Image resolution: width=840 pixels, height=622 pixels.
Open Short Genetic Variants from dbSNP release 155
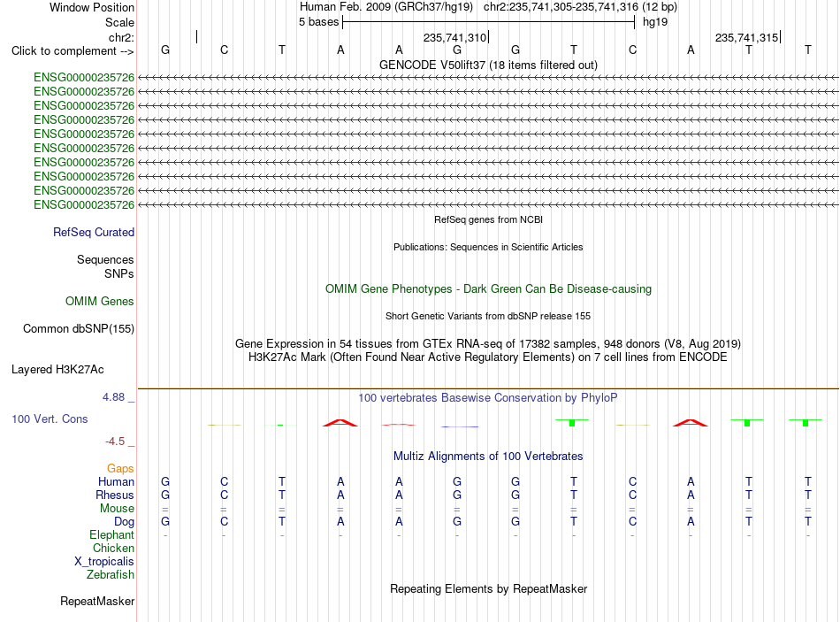click(x=488, y=316)
